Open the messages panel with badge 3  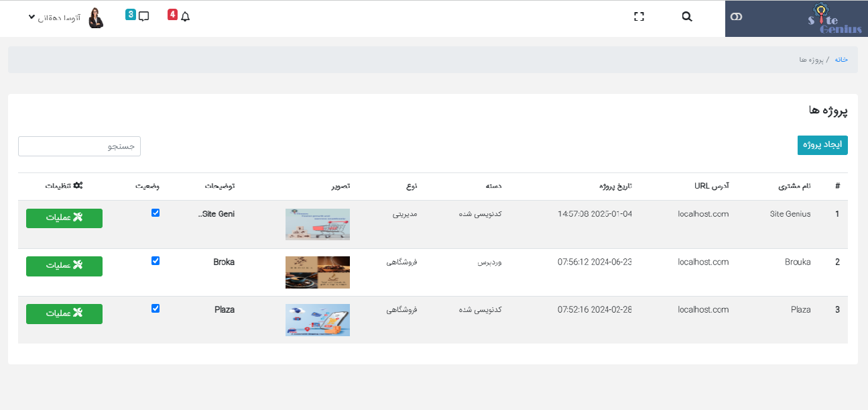tap(143, 15)
